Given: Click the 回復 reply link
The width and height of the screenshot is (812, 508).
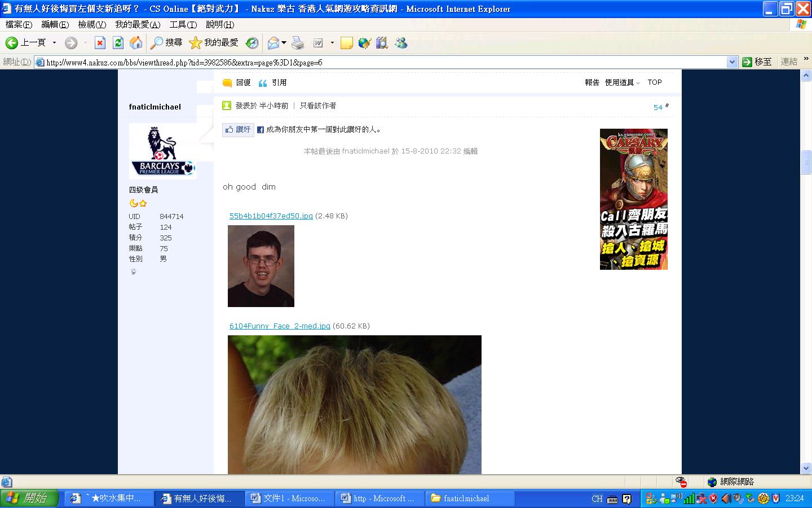Looking at the screenshot, I should tap(243, 82).
